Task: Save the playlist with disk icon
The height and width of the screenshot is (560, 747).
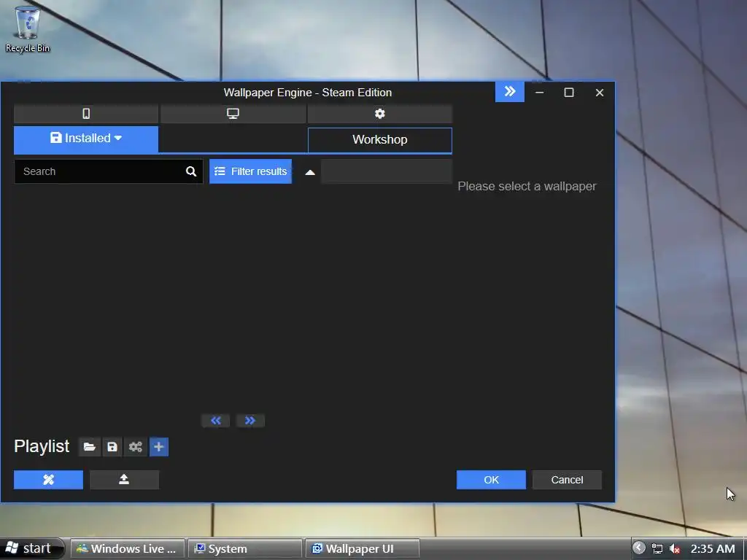Action: pos(112,447)
